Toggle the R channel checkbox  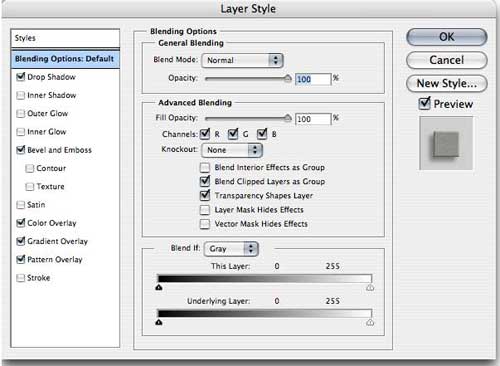(x=205, y=134)
